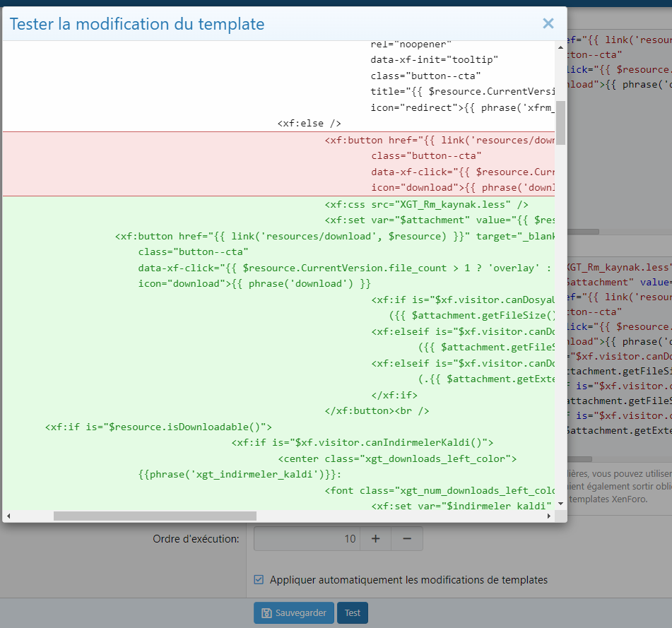
Task: Click the dialog title 'Tester la modification du template'
Action: click(136, 24)
